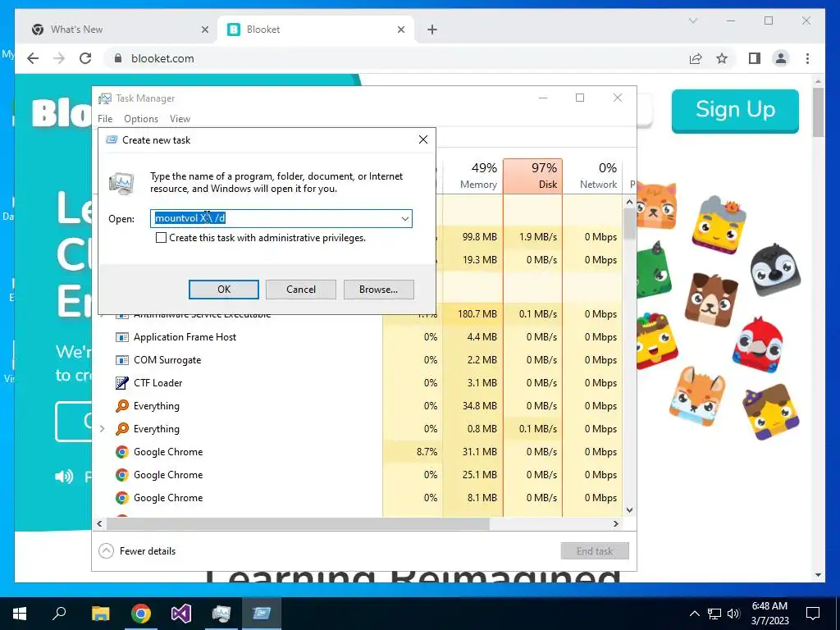Image resolution: width=840 pixels, height=630 pixels.
Task: Click icon of Chrome process using 31.1 MB
Action: [x=122, y=452]
